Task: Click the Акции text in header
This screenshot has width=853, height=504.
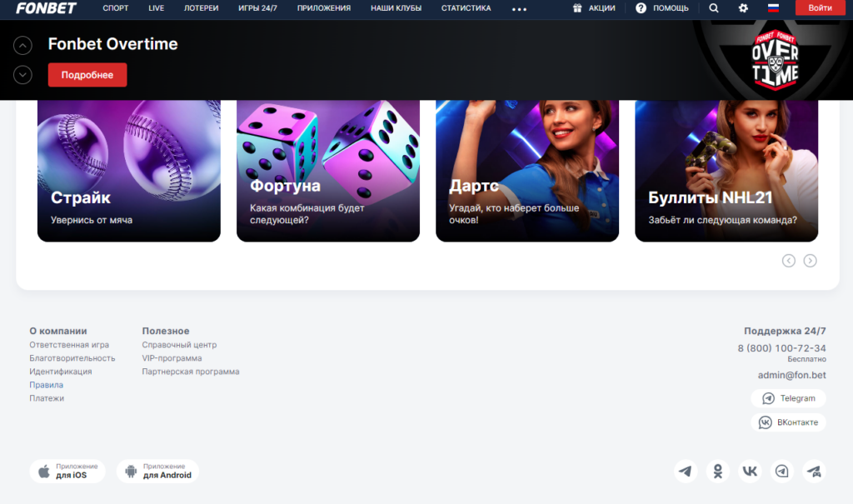Action: [601, 8]
